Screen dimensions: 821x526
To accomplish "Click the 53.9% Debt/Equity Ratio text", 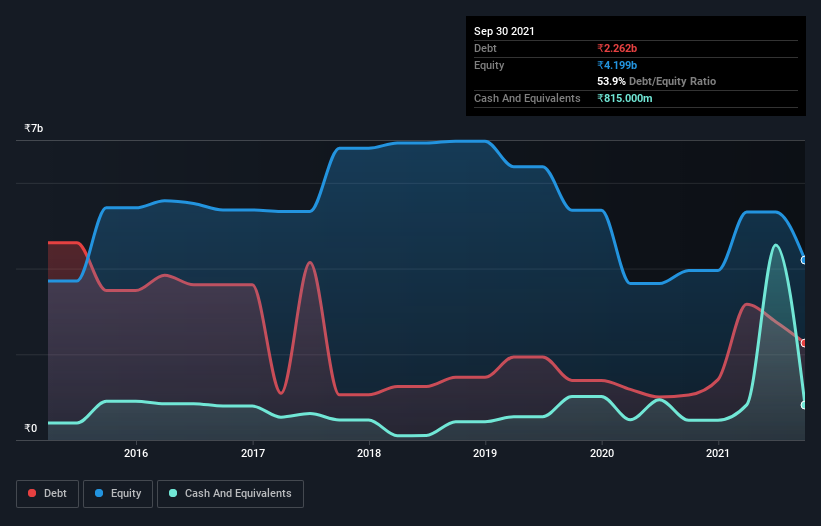I will click(657, 81).
